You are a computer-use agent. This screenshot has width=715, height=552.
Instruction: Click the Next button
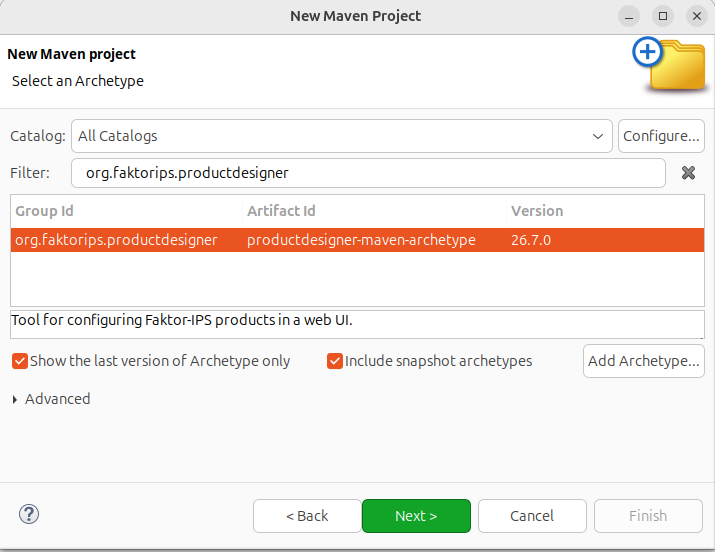click(x=416, y=516)
